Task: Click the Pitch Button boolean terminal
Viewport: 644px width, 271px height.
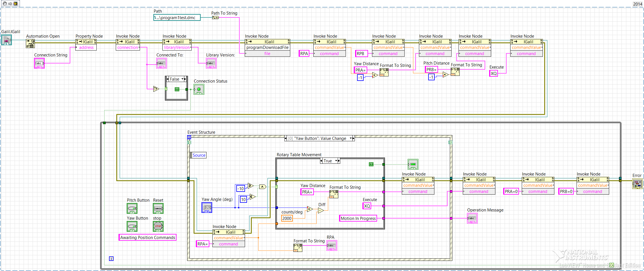Action: click(x=132, y=208)
